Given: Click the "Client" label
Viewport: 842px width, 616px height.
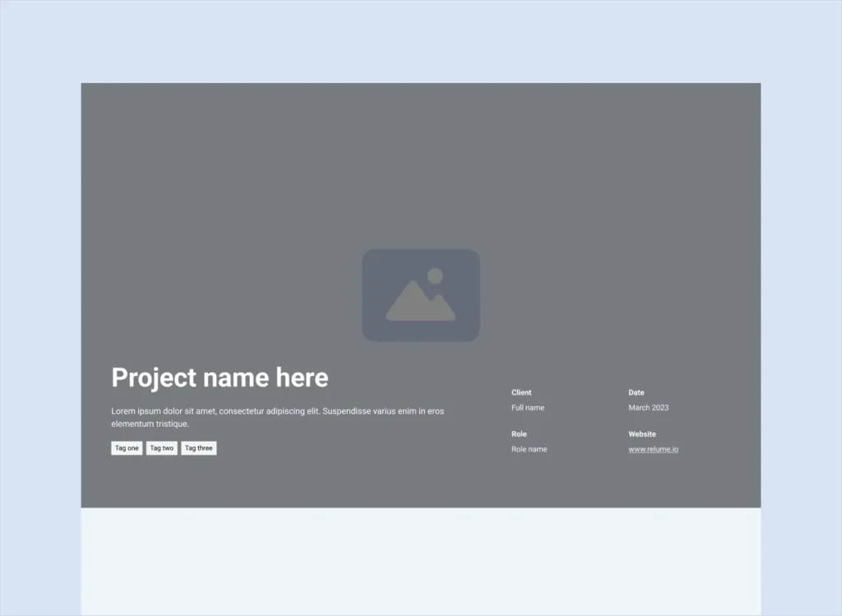Looking at the screenshot, I should [521, 392].
